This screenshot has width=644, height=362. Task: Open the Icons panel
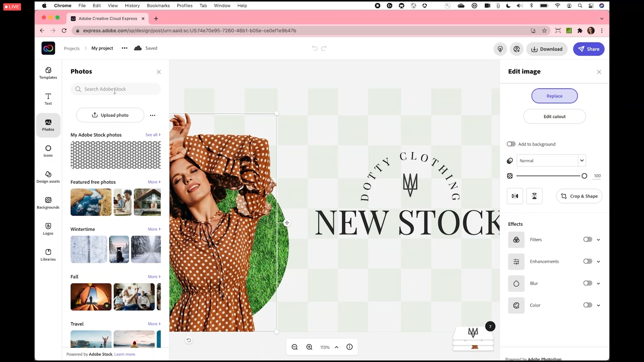[x=48, y=151]
